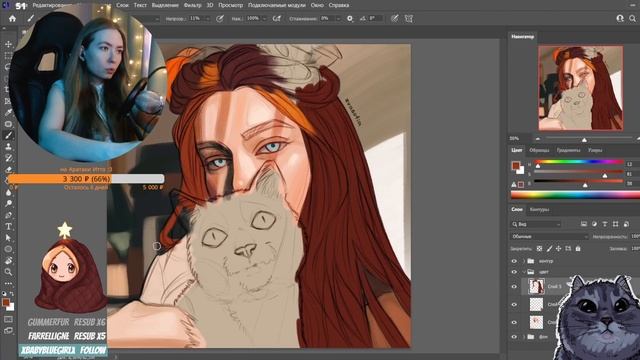This screenshot has width=640, height=360.
Task: Open the blend mode Обычные dropdown
Action: pos(549,237)
